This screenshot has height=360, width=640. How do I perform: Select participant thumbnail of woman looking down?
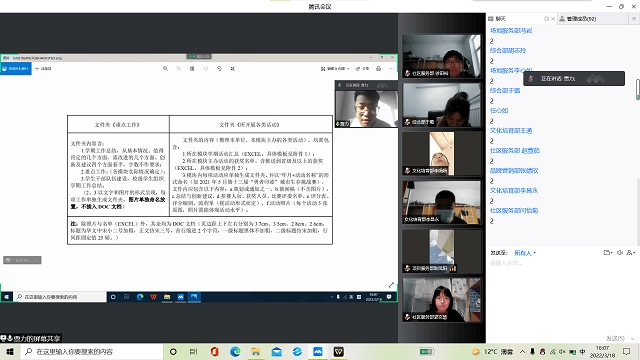pos(442,104)
